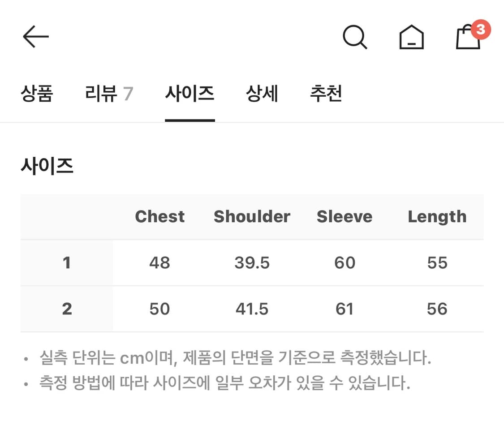This screenshot has width=504, height=421.
Task: Switch to the 상세 details tab
Action: click(x=263, y=94)
